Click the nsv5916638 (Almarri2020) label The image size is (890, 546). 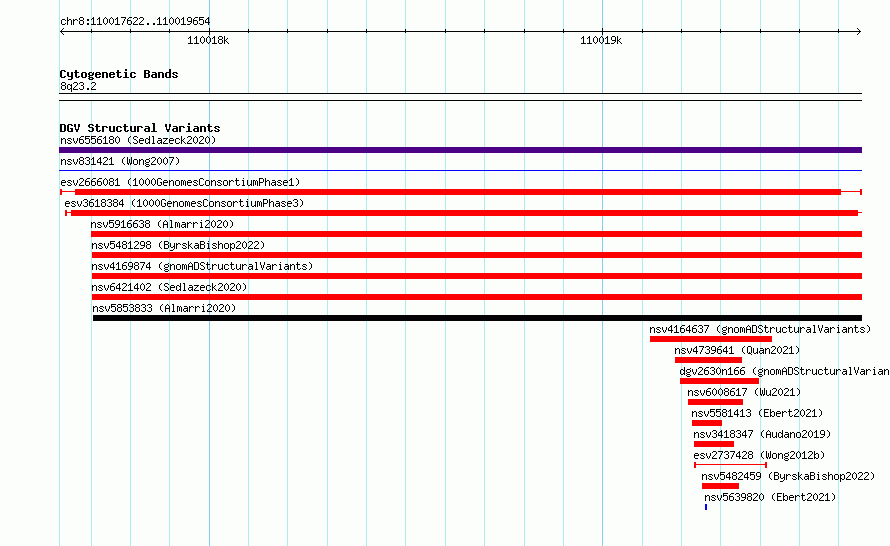coord(162,224)
